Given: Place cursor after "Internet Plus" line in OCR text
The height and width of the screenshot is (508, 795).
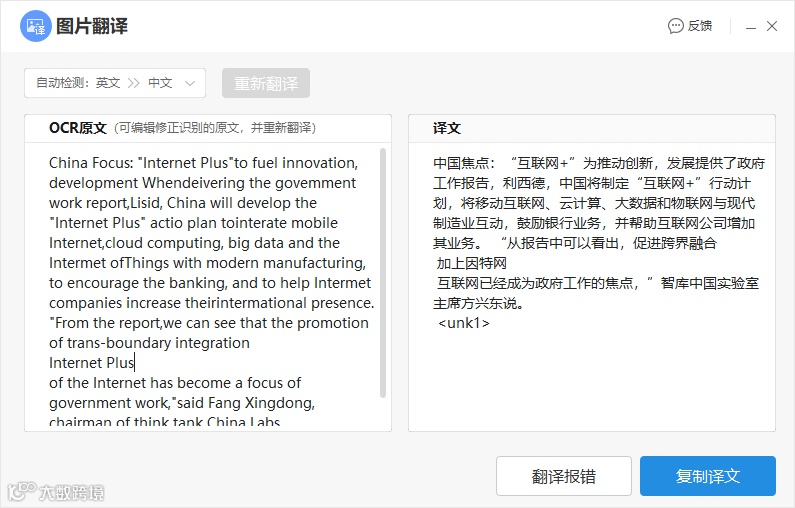Looking at the screenshot, I should (135, 363).
